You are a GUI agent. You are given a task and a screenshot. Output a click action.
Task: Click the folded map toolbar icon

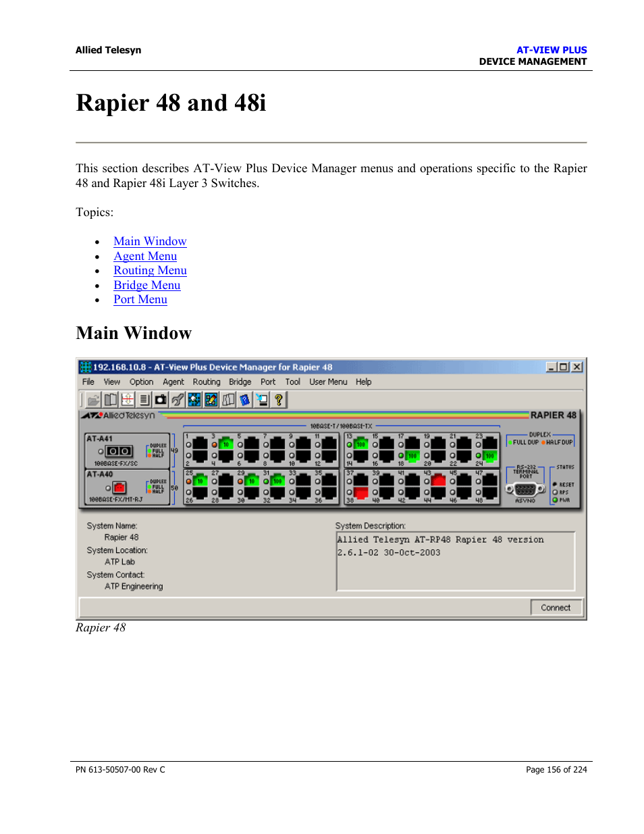228,400
